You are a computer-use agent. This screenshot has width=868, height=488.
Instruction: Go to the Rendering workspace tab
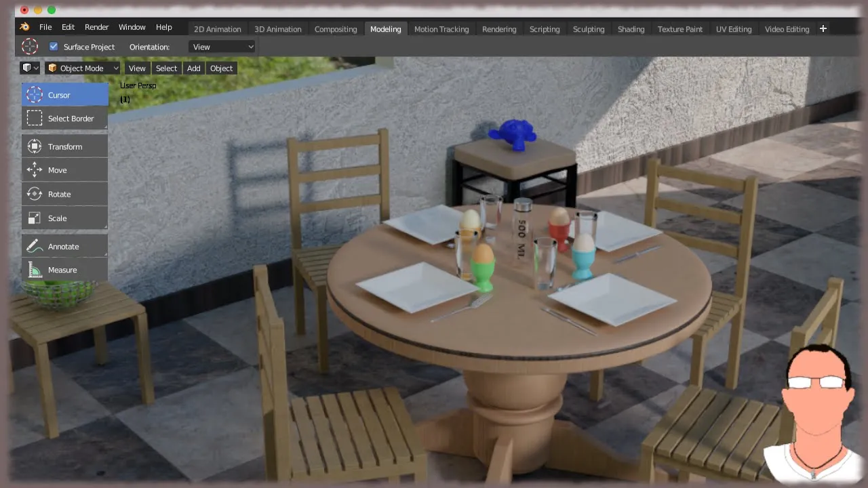[x=499, y=29]
